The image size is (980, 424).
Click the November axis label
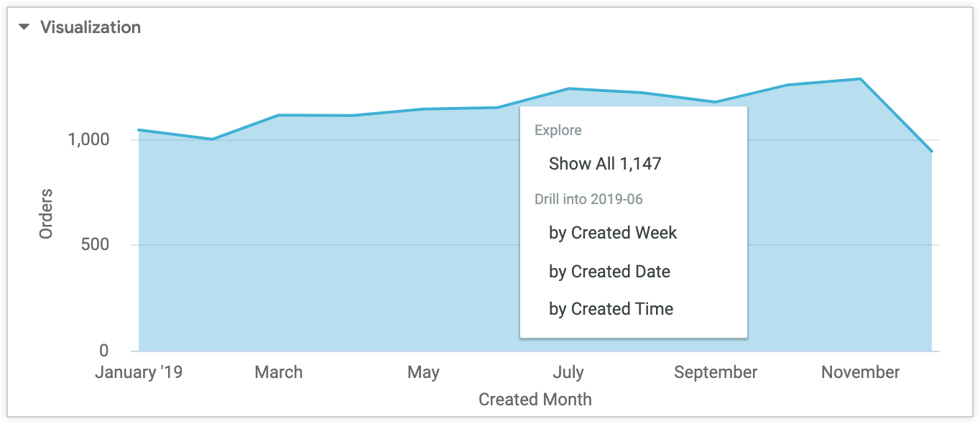[860, 372]
